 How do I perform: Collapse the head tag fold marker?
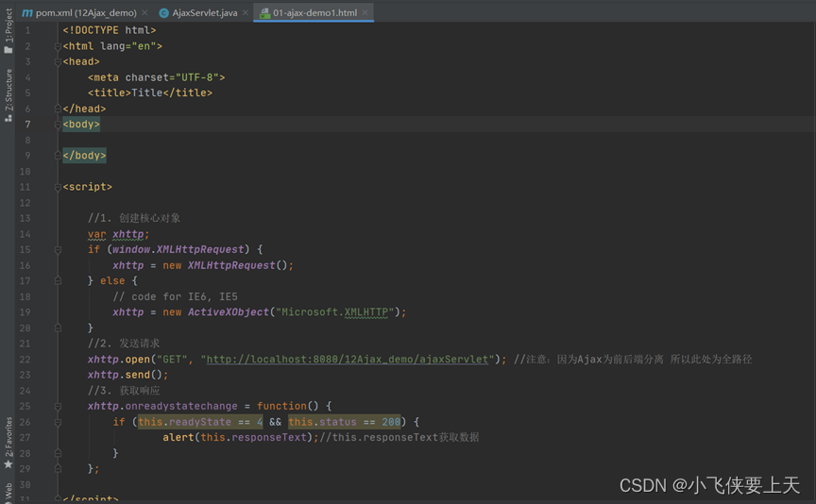[58, 62]
